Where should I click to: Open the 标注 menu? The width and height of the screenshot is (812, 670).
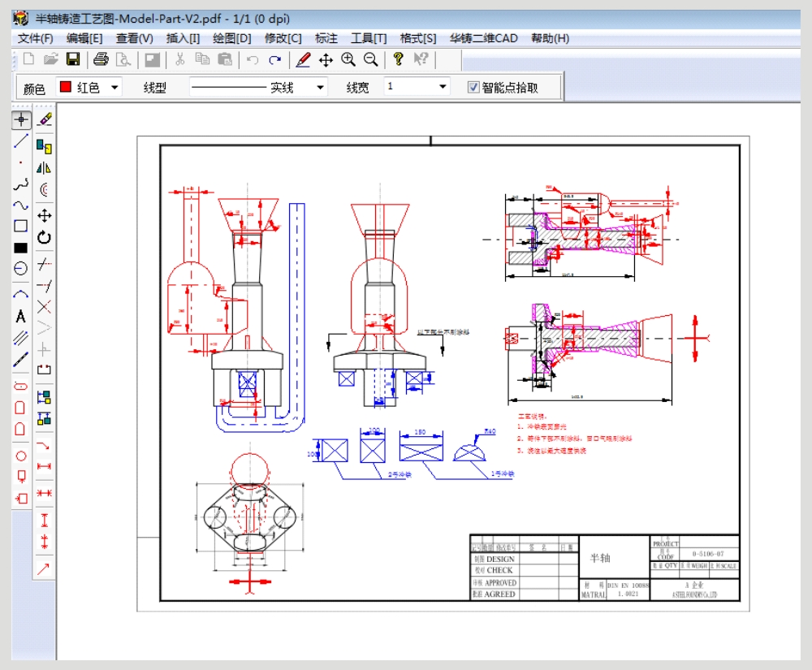(x=326, y=38)
